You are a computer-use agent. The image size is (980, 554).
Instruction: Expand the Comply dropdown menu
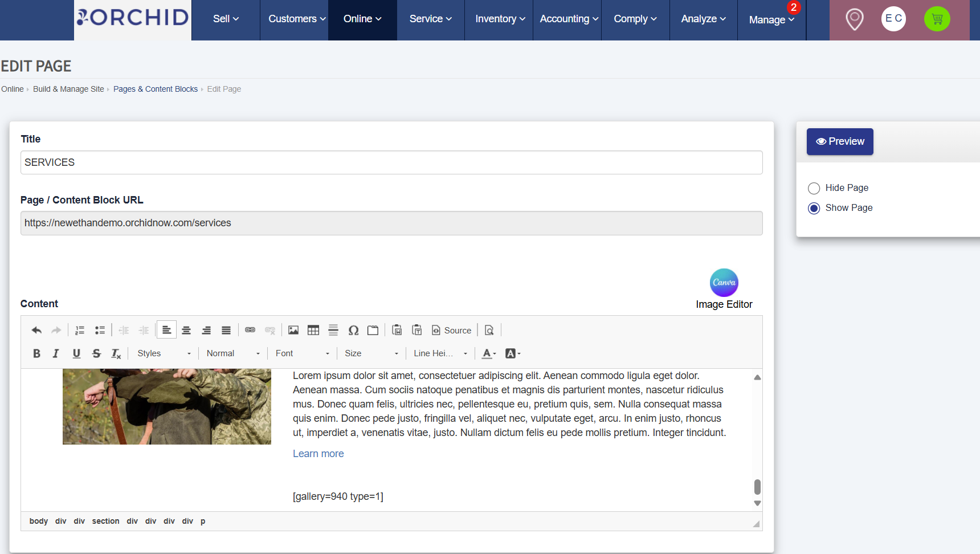coord(635,19)
